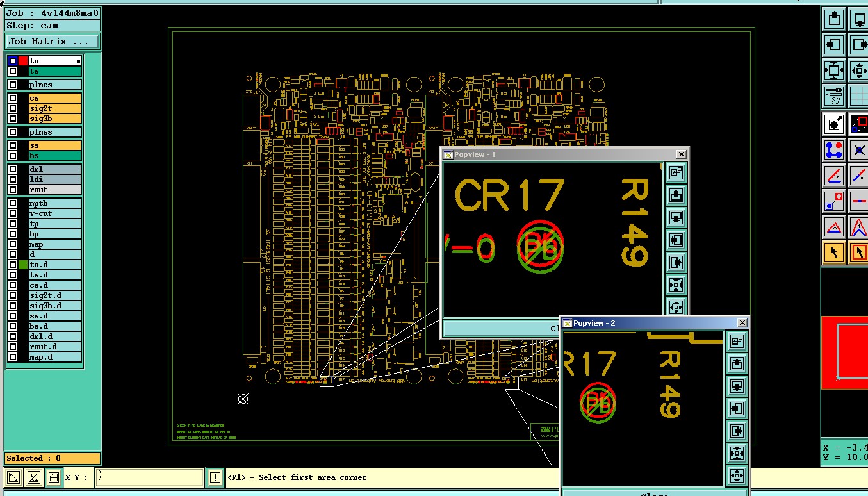
Task: Select the blue-to-red square move tool
Action: point(834,201)
